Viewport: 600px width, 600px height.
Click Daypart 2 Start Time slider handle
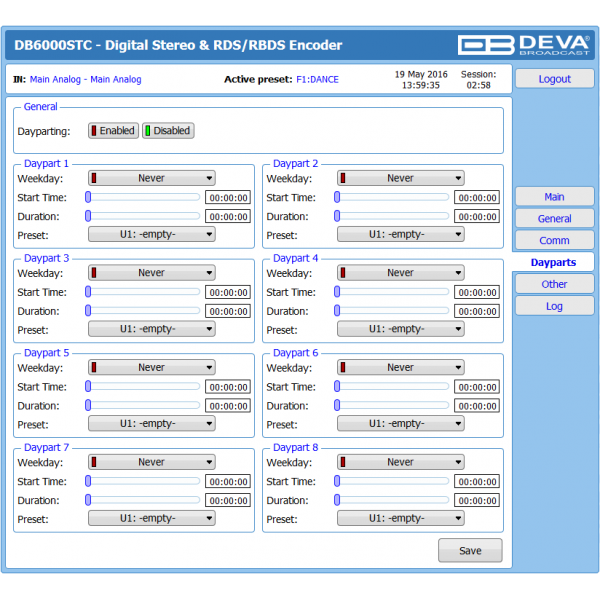pos(337,197)
